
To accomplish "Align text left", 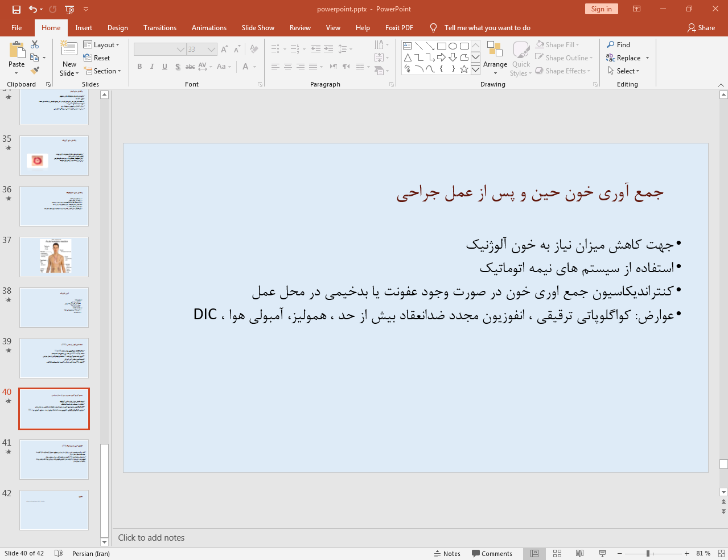I will [x=275, y=67].
